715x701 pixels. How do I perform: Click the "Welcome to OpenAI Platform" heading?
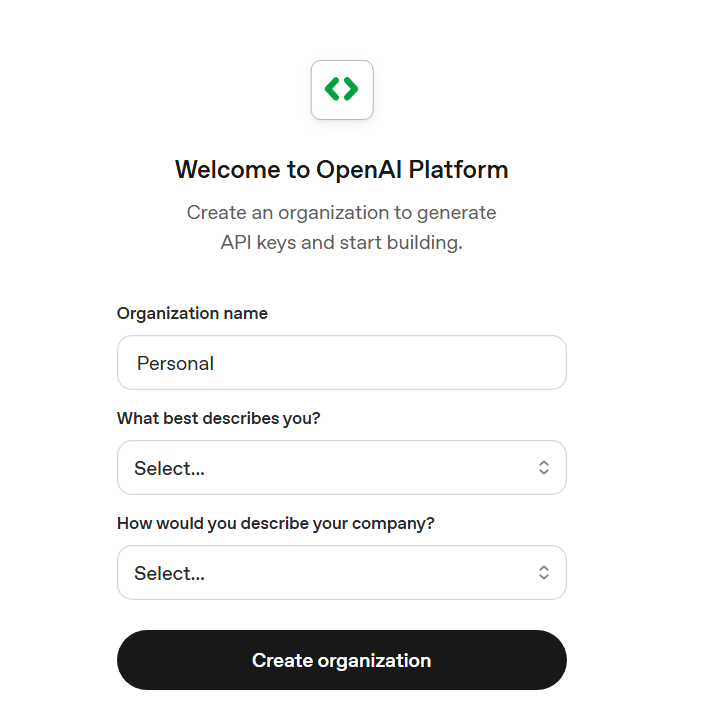coord(341,170)
